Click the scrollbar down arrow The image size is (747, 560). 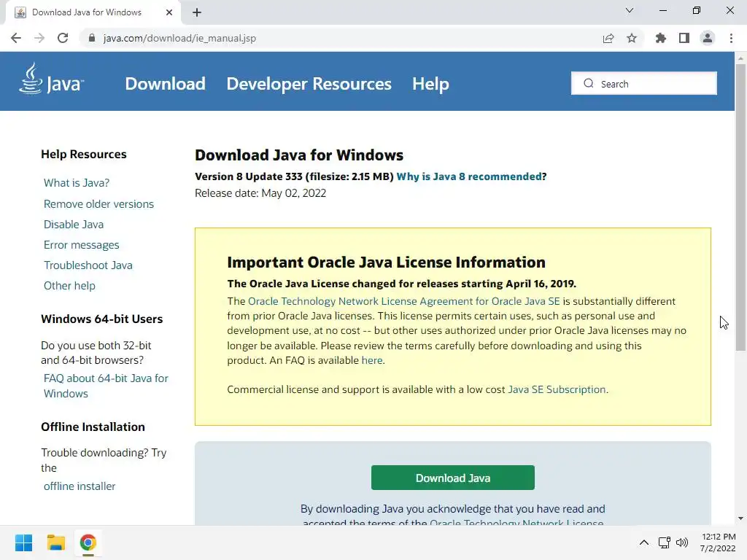[740, 518]
